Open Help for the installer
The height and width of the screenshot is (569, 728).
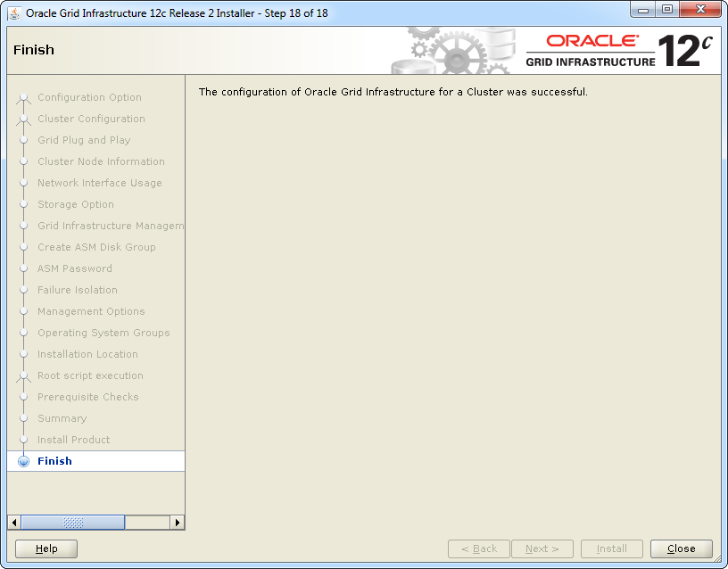click(x=46, y=548)
